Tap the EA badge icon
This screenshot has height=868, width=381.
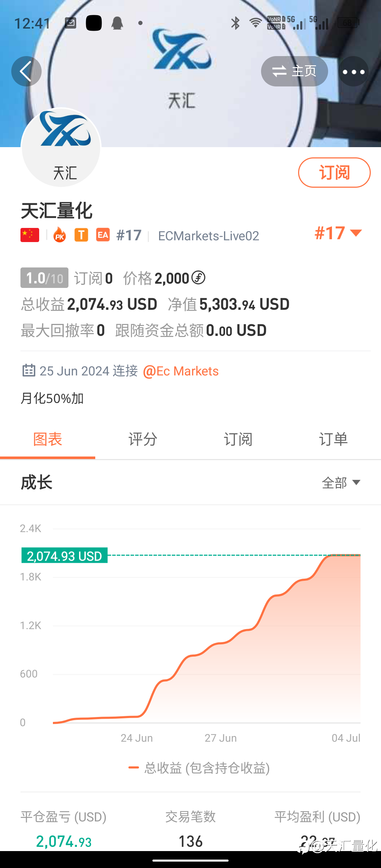click(103, 235)
